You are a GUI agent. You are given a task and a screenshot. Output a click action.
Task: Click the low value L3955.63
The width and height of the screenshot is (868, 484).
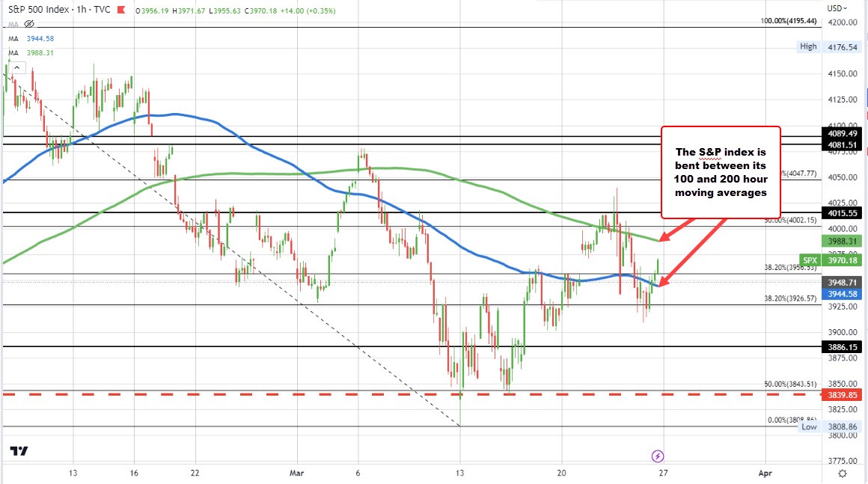pyautogui.click(x=224, y=10)
